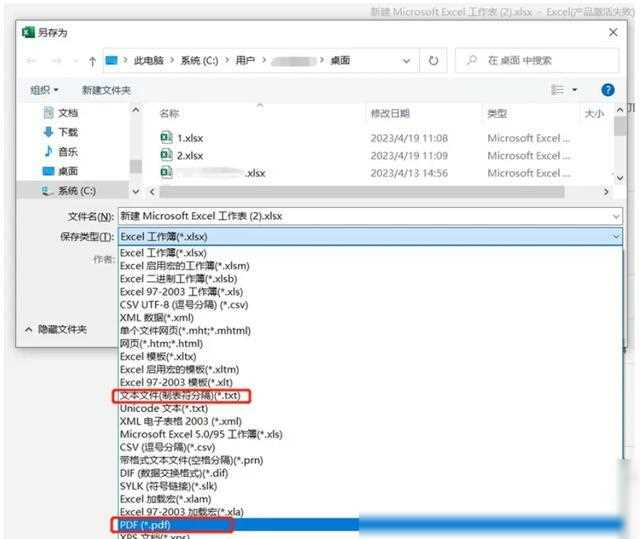Select 系统 (C:) in the navigation pane

(77, 191)
